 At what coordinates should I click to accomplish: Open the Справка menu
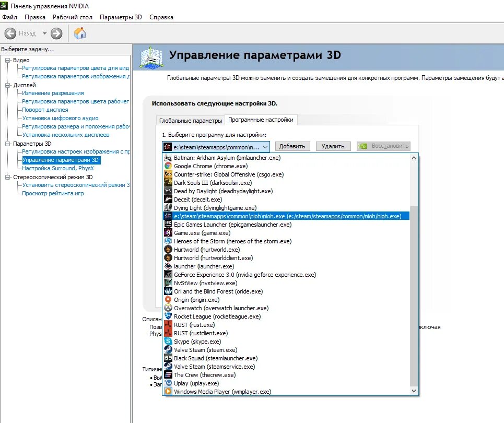click(161, 17)
